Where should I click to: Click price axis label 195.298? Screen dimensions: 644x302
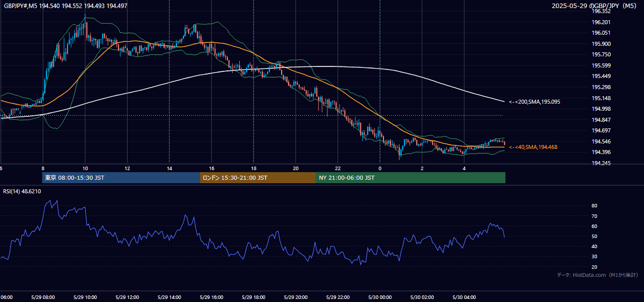pyautogui.click(x=601, y=87)
